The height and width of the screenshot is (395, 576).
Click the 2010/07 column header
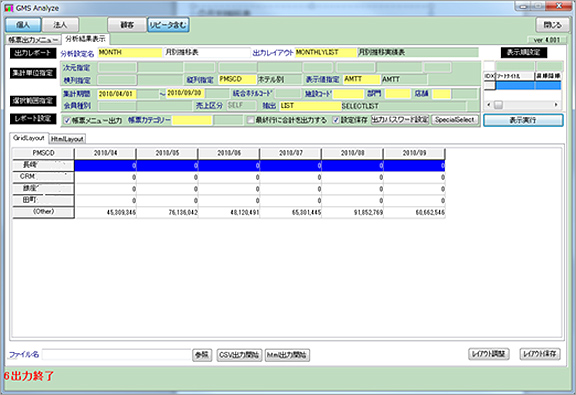pos(291,153)
